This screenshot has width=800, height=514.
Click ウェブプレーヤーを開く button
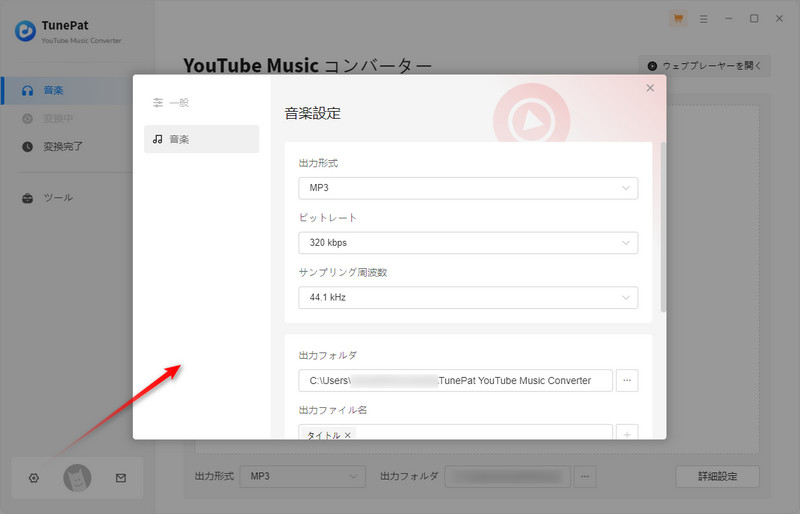705,66
